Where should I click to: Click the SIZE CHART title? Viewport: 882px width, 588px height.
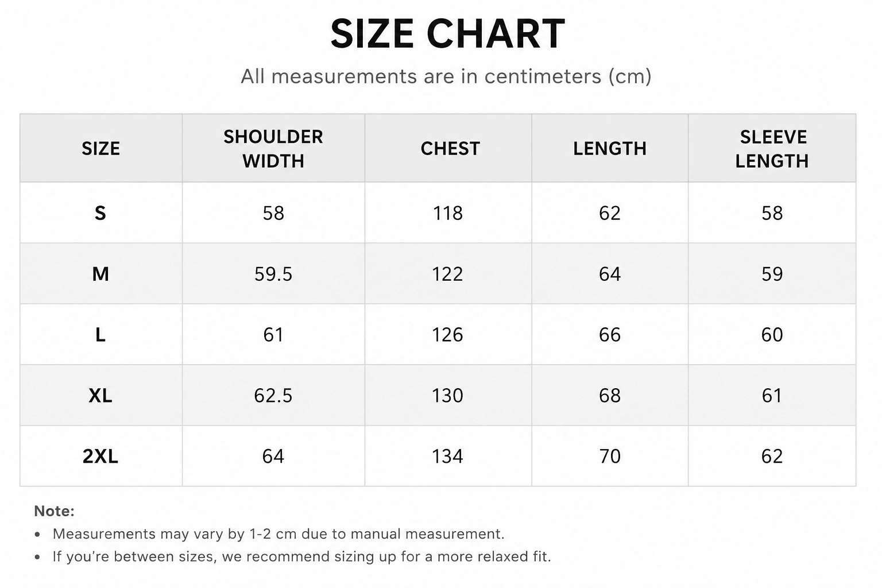pos(447,34)
